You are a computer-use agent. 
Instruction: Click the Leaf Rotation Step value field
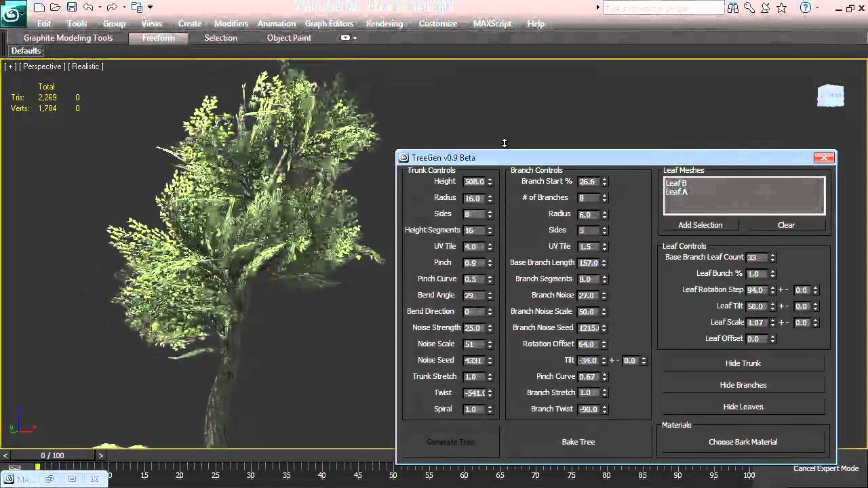point(757,290)
